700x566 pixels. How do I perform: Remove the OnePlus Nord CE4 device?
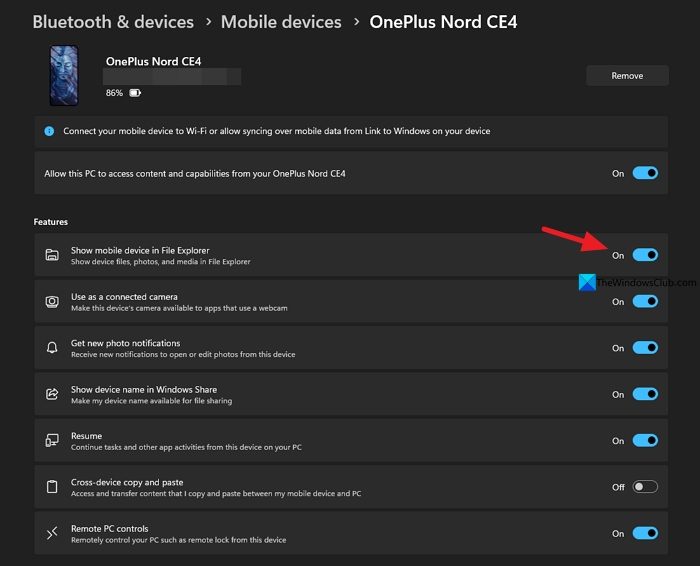(x=627, y=75)
